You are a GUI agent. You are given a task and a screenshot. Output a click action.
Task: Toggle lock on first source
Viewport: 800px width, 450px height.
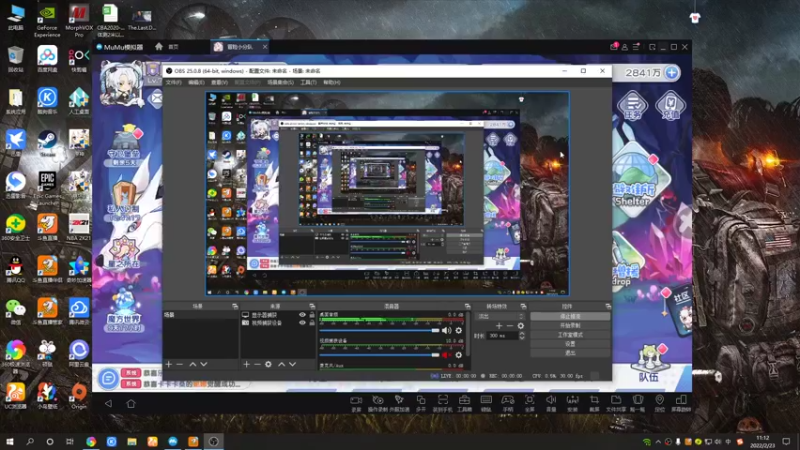click(x=312, y=315)
